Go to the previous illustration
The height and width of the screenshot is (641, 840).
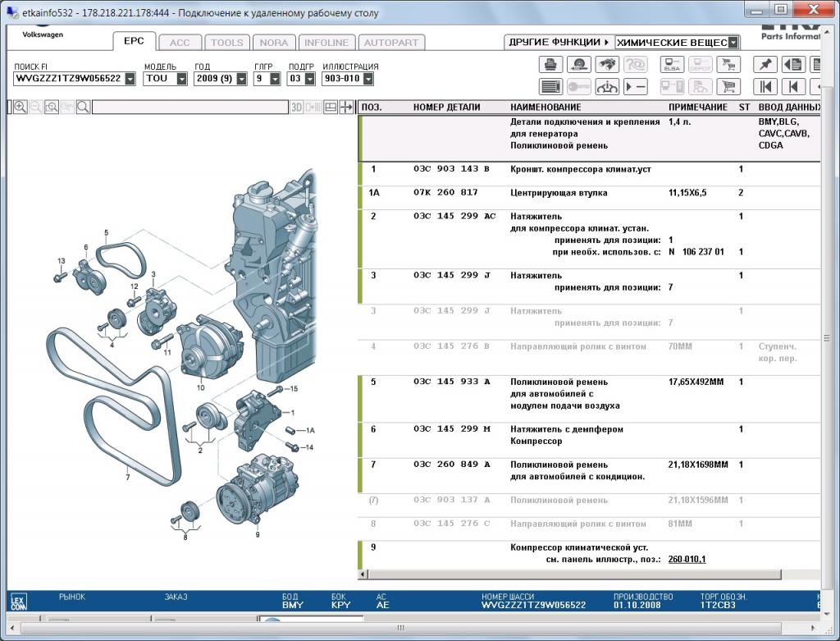coord(793,86)
